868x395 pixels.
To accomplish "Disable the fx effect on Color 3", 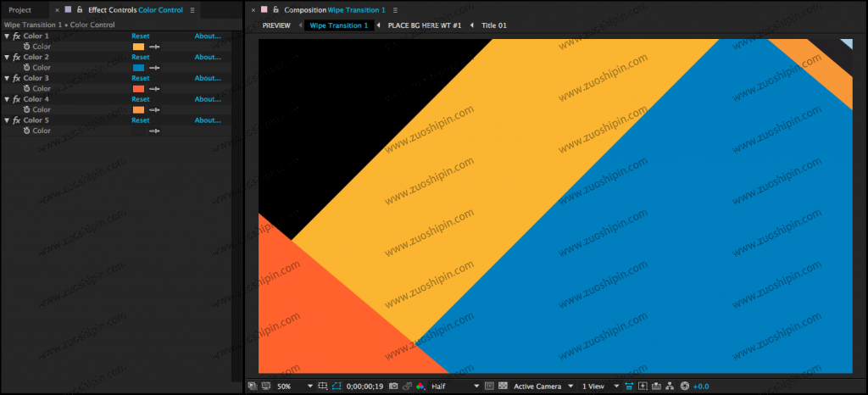I will (16, 79).
